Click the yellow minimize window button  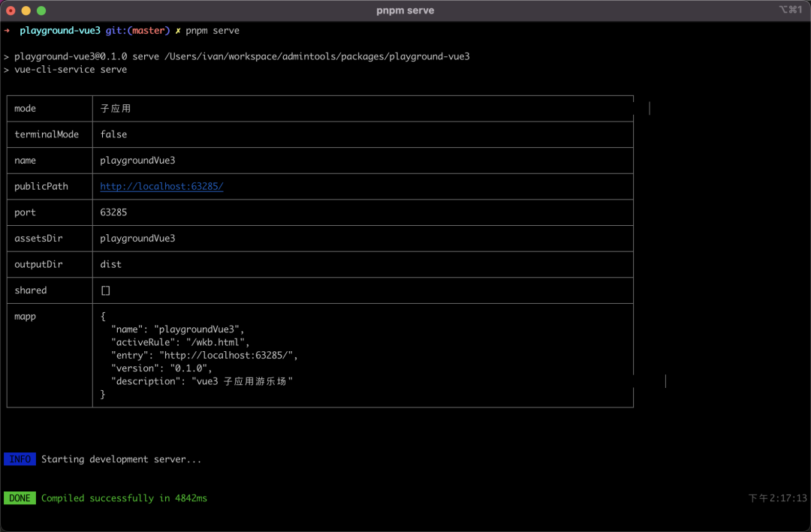pos(26,11)
